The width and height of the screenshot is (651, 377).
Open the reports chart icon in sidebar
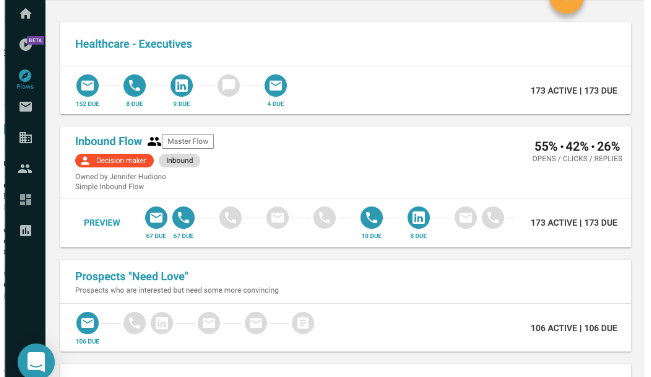[x=25, y=230]
